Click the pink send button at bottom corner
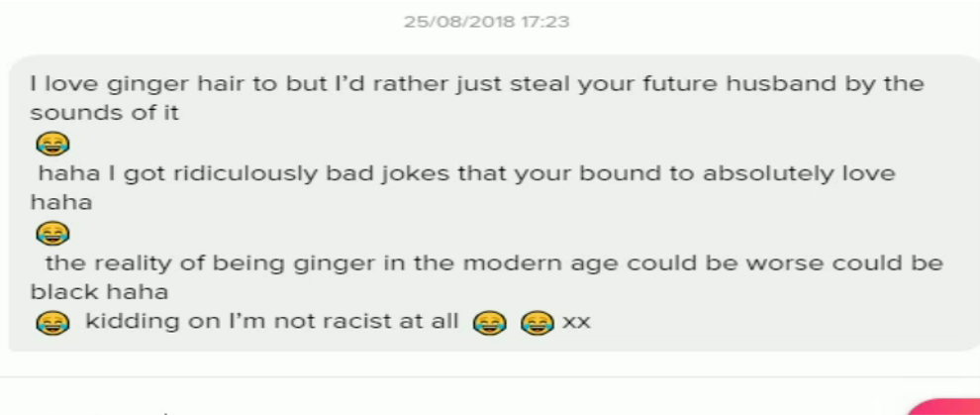This screenshot has height=415, width=980. (x=944, y=407)
